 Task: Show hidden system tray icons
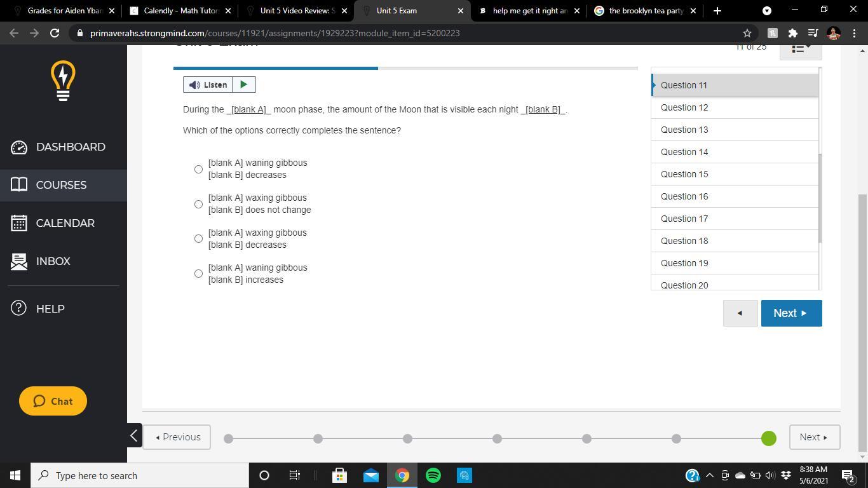710,475
